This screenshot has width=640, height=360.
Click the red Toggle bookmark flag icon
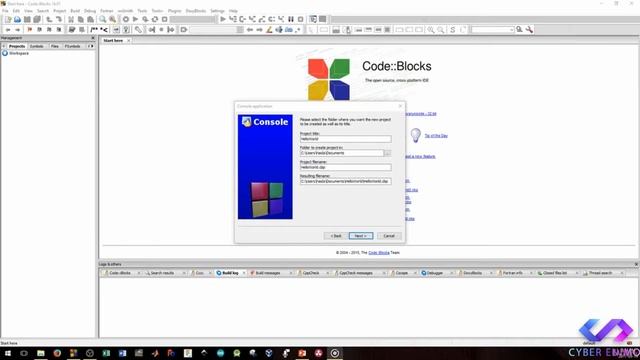pos(29,30)
